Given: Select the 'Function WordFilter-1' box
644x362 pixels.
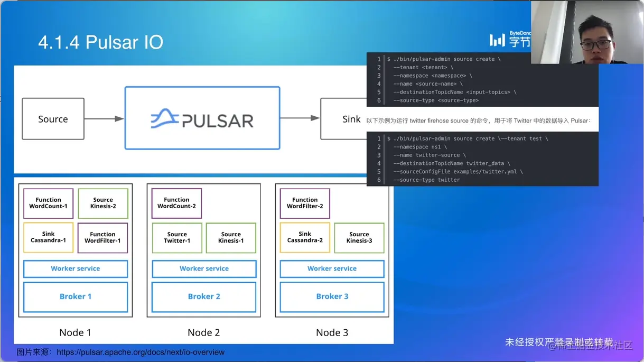Looking at the screenshot, I should tap(102, 238).
